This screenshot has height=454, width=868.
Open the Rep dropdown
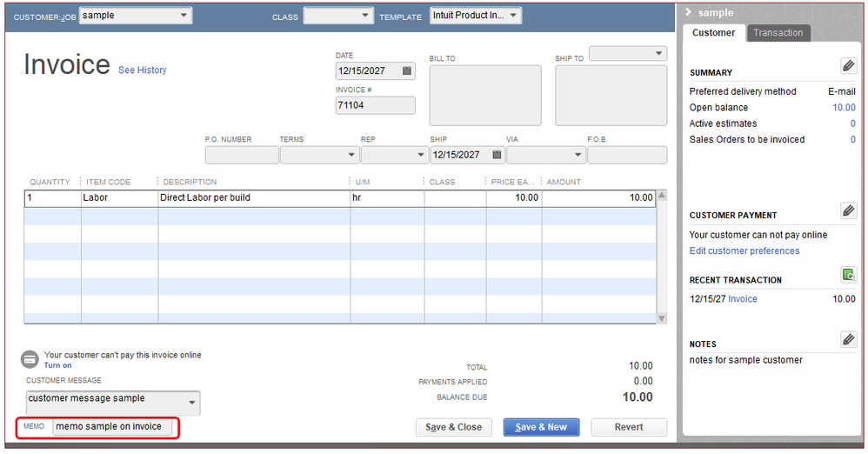point(421,155)
